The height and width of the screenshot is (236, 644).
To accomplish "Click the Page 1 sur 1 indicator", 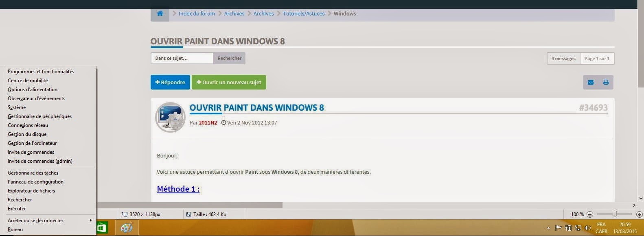I will click(x=597, y=59).
